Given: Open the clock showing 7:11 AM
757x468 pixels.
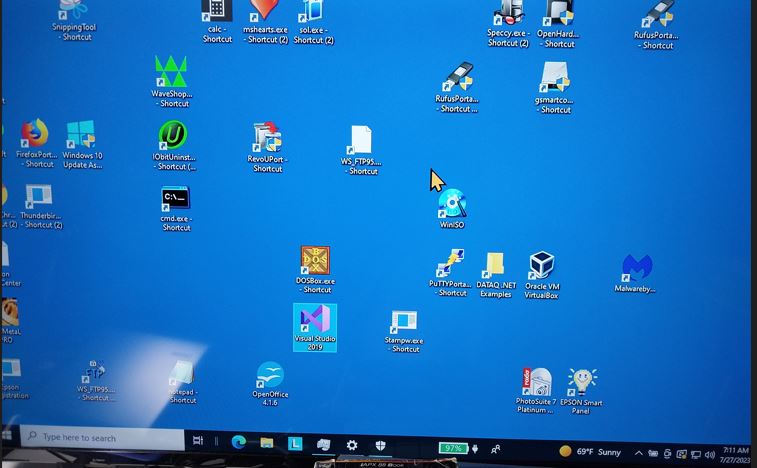Looking at the screenshot, I should click(735, 455).
